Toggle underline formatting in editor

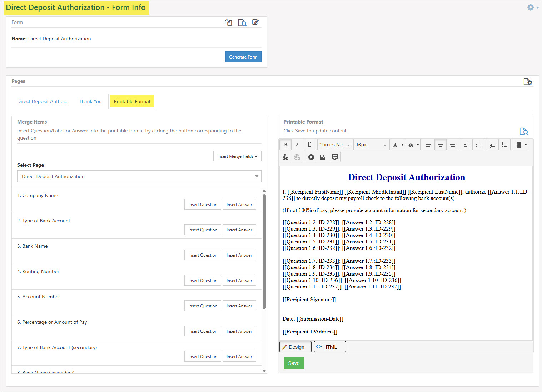click(309, 145)
